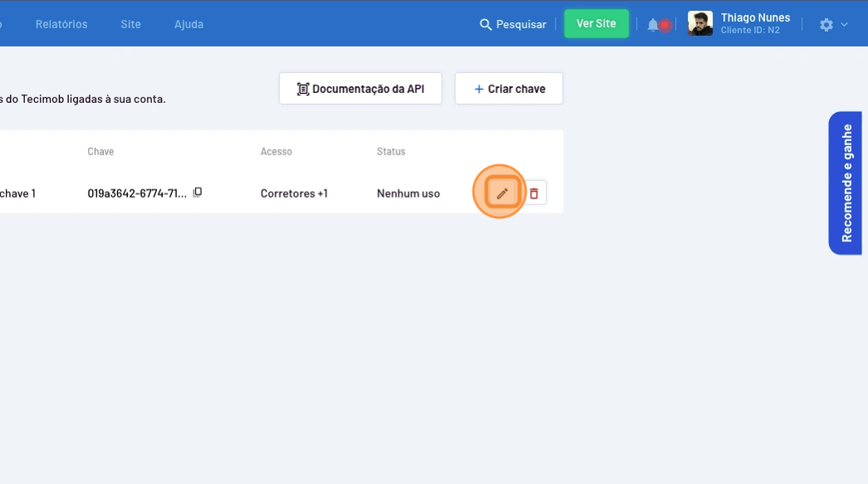Screen dimensions: 868x484
Task: Delete the key using the trash icon
Action: point(534,193)
